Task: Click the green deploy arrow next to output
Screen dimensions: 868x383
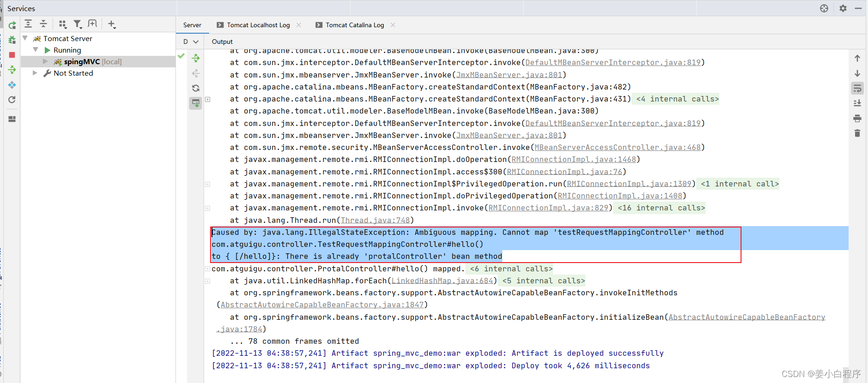Action: point(196,58)
